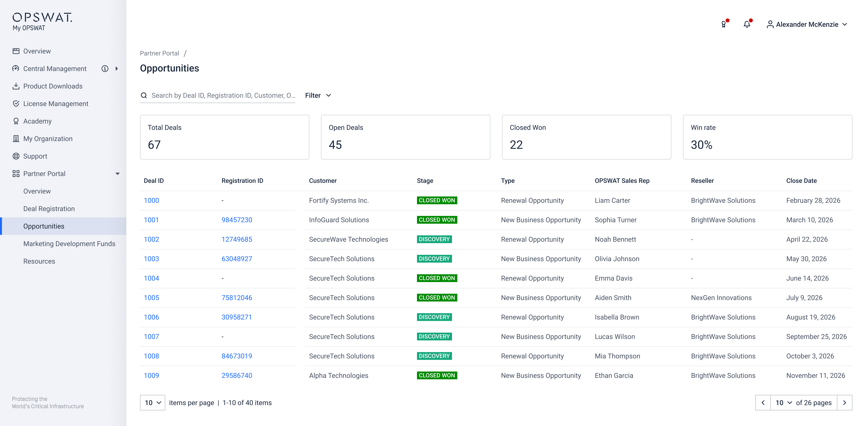Go to next page arrow button

[844, 403]
